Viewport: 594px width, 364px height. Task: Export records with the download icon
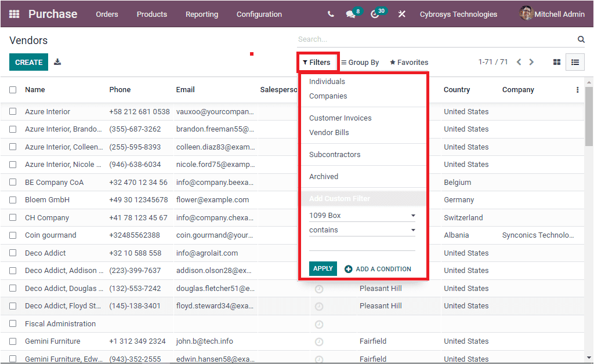tap(57, 62)
